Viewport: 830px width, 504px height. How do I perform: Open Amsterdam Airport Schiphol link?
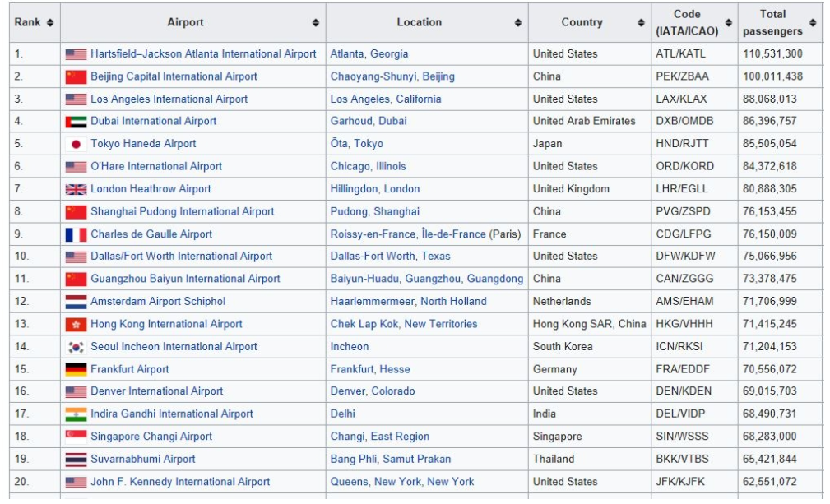point(158,302)
